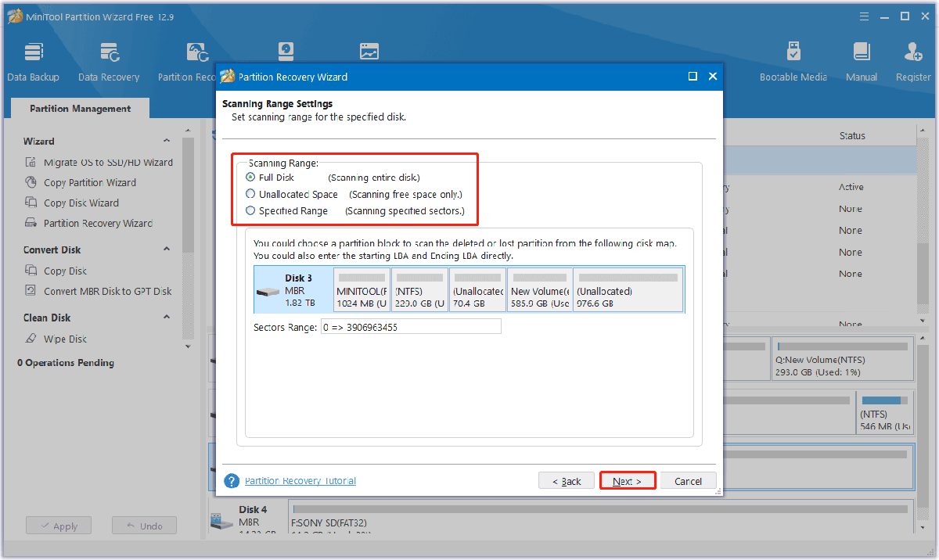The width and height of the screenshot is (939, 560).
Task: Click the Next button
Action: tap(627, 481)
